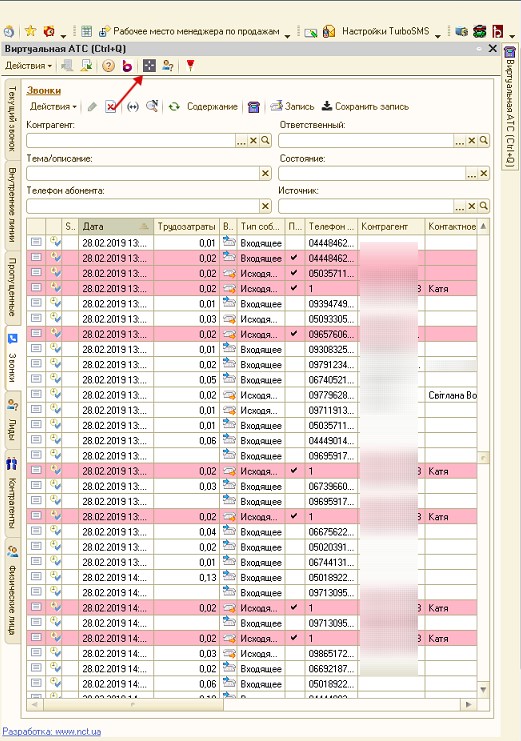Open Настройки TurboSMS
The height and width of the screenshot is (741, 521).
(386, 32)
